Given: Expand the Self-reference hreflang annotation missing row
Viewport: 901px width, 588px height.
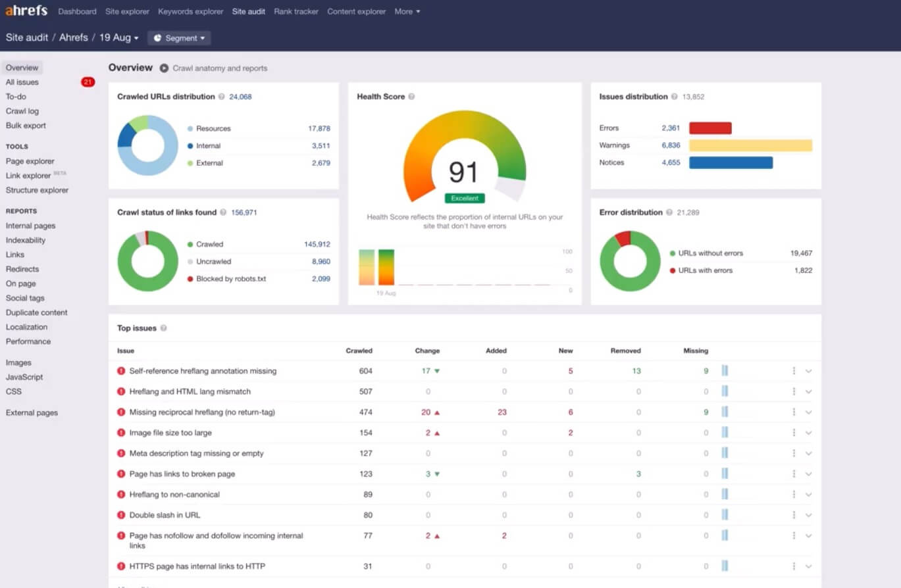Looking at the screenshot, I should tap(809, 371).
